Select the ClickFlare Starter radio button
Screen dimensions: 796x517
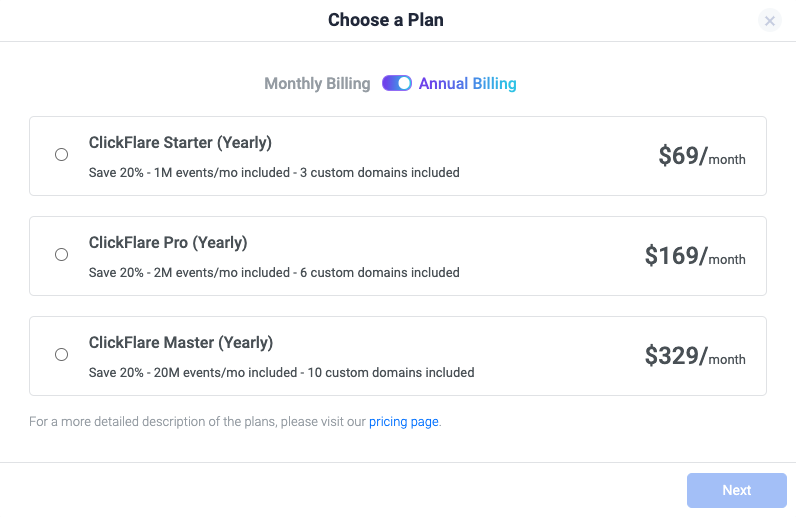click(x=62, y=155)
